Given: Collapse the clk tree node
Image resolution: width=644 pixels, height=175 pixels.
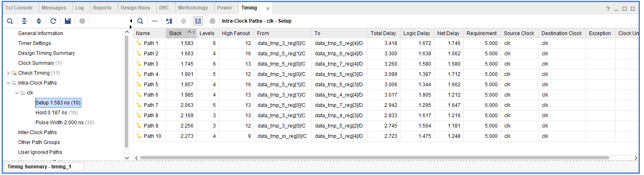Looking at the screenshot, I should click(17, 93).
